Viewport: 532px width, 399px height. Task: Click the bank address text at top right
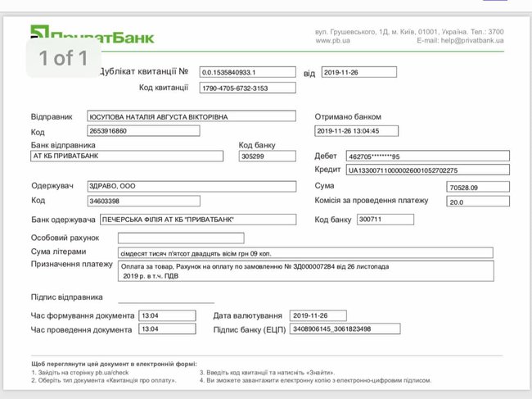point(409,32)
